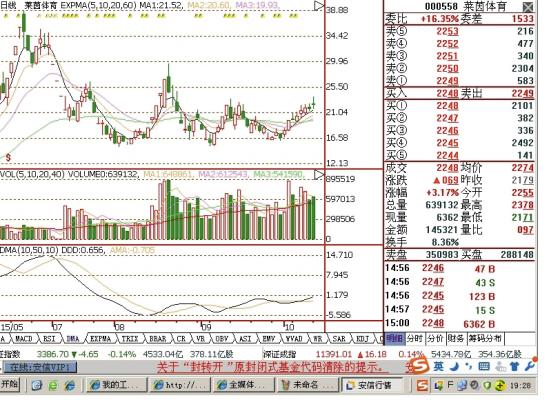The image size is (550, 412).
Task: Click the Sogou input method S logo
Action: tap(421, 365)
